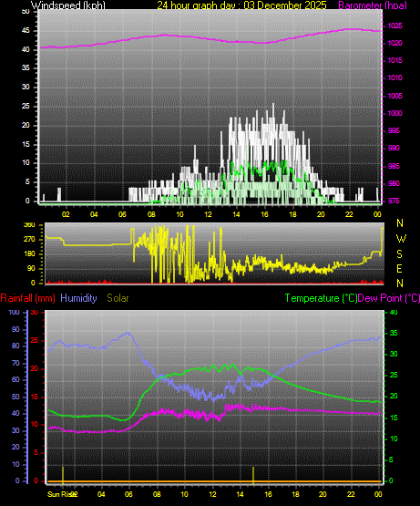Click the 'Humidity' legend label

(x=78, y=298)
